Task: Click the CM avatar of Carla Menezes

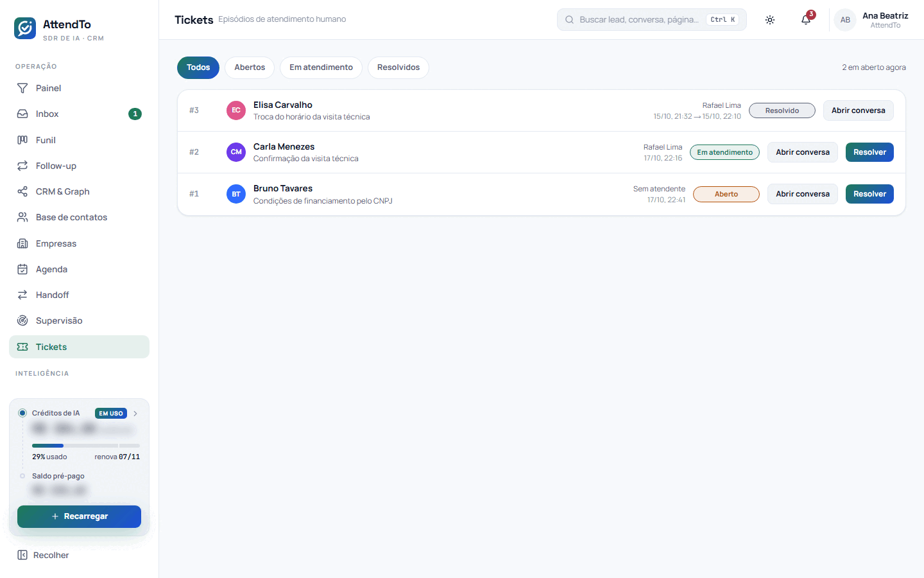Action: (x=236, y=152)
